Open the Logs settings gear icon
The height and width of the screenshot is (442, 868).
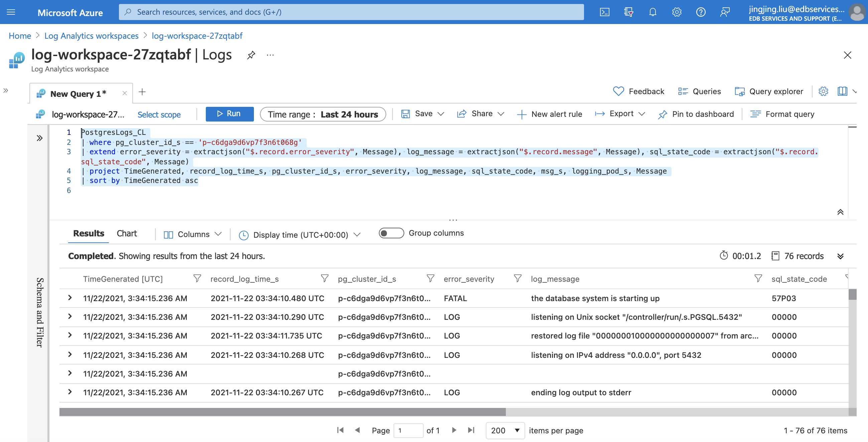click(823, 91)
